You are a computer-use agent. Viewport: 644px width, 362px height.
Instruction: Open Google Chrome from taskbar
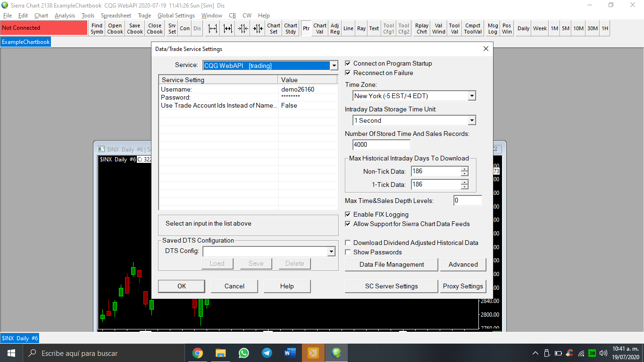pyautogui.click(x=198, y=353)
